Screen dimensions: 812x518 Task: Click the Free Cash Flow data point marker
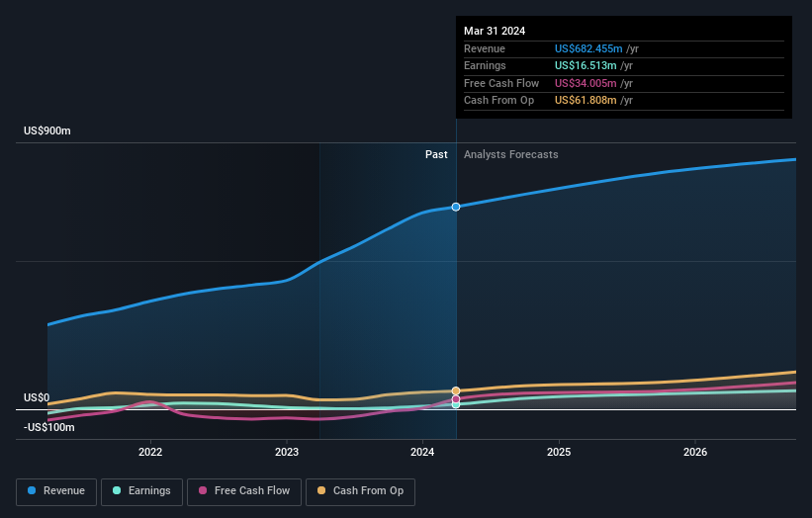click(456, 399)
